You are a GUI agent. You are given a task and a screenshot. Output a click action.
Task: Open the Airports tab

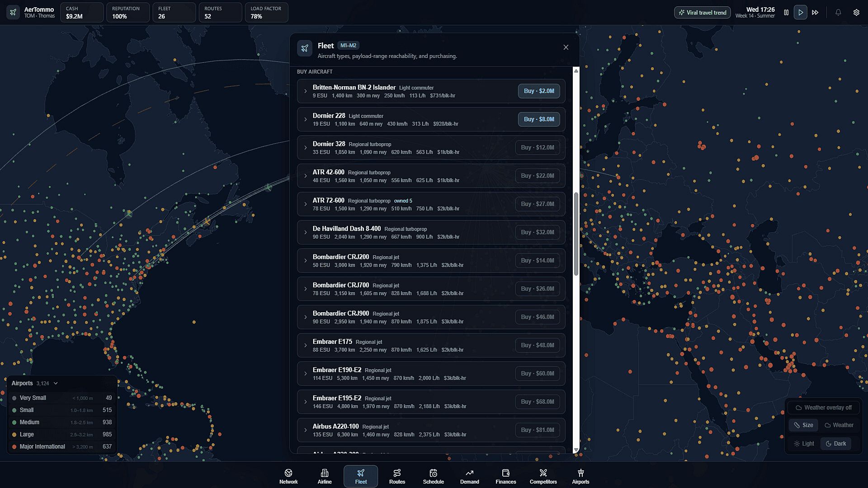[580, 476]
